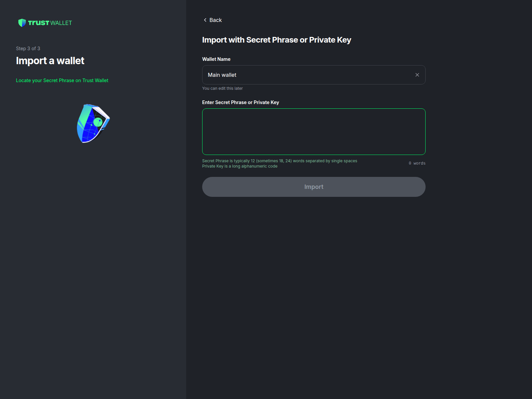Click the Trust Wallet shield logo

click(x=22, y=23)
